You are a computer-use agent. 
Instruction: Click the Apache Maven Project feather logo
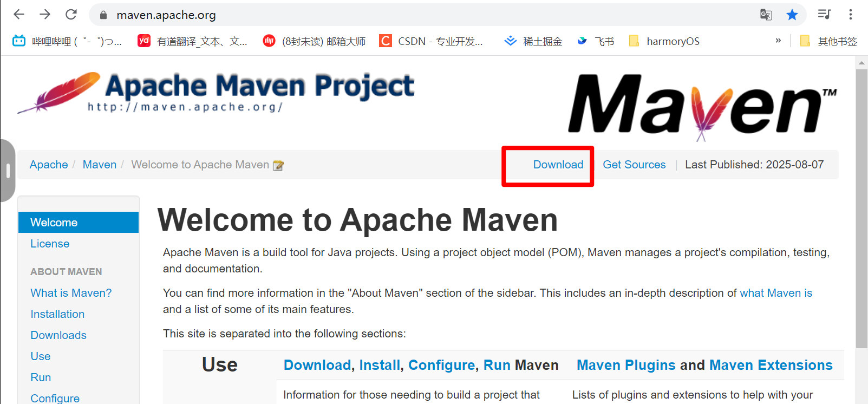coord(216,92)
